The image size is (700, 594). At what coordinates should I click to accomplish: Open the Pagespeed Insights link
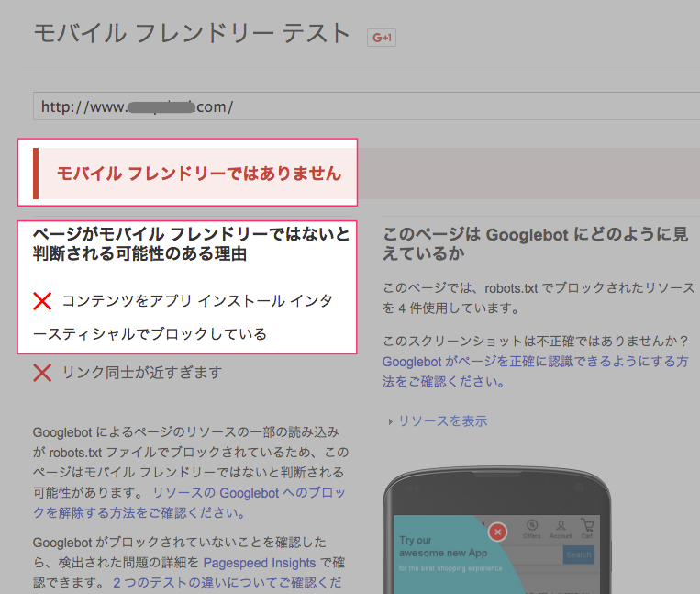click(x=260, y=563)
